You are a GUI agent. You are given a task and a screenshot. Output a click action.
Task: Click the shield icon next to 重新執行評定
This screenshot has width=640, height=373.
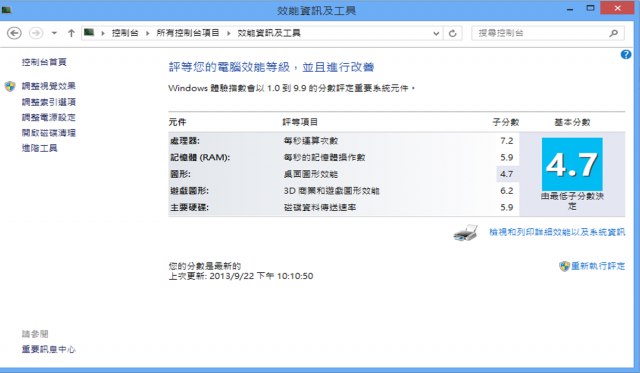pos(564,266)
